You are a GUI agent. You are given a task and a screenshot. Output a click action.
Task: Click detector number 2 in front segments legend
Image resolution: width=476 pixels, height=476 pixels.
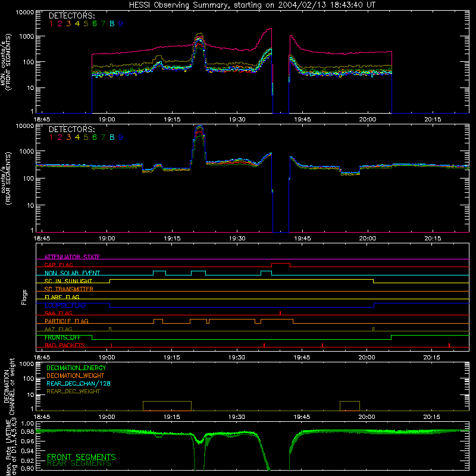60,24
